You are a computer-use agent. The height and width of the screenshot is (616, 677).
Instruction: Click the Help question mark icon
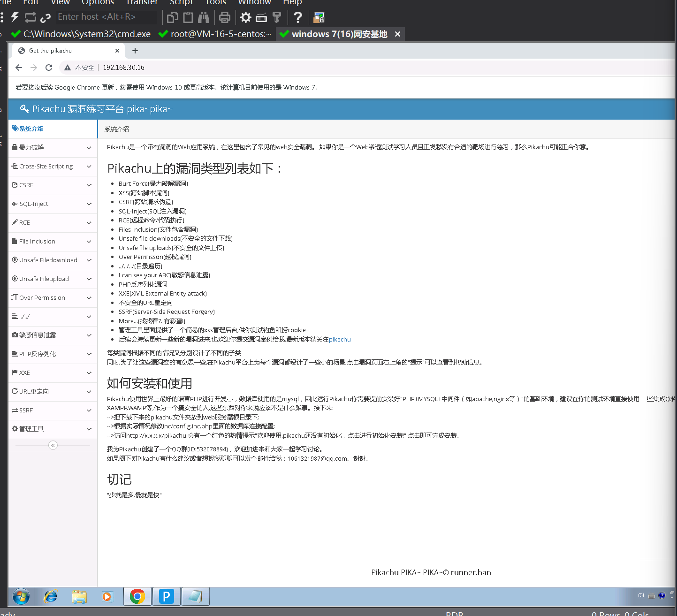pos(298,17)
